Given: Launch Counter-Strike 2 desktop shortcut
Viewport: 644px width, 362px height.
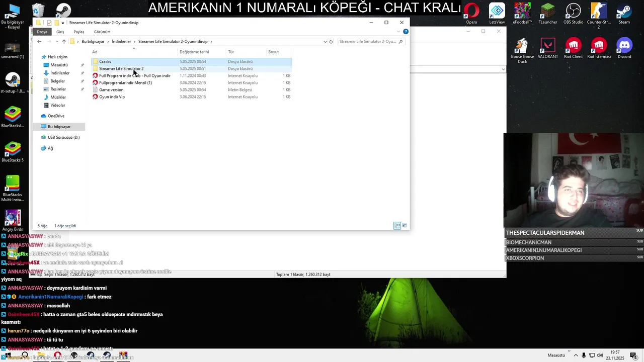Looking at the screenshot, I should (599, 16).
